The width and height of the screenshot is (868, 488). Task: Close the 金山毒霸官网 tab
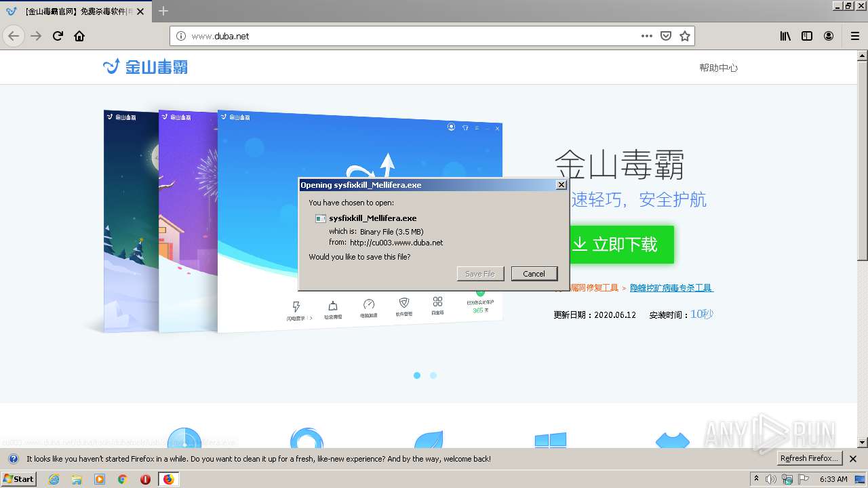(140, 12)
